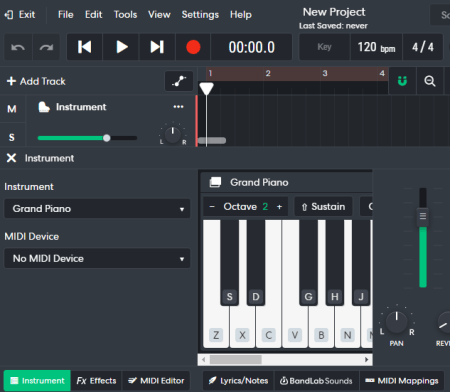Click the New Project title
This screenshot has height=392, width=450.
(x=334, y=12)
